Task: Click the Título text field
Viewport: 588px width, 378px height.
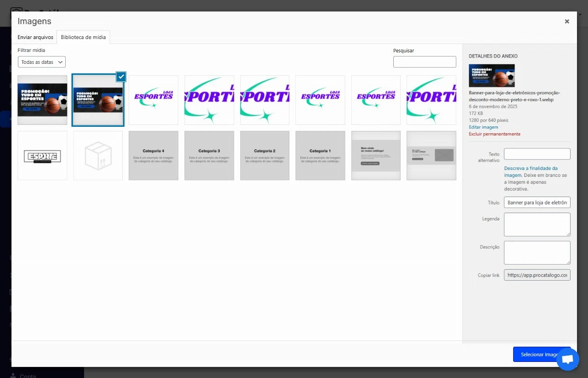Action: [537, 203]
